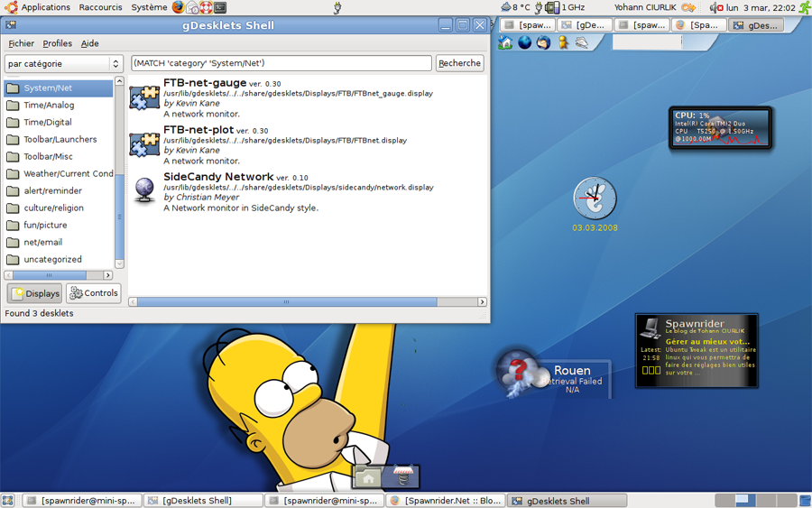Select the Toolbar/Launchers category
Screen dimensions: 812x508
59,139
